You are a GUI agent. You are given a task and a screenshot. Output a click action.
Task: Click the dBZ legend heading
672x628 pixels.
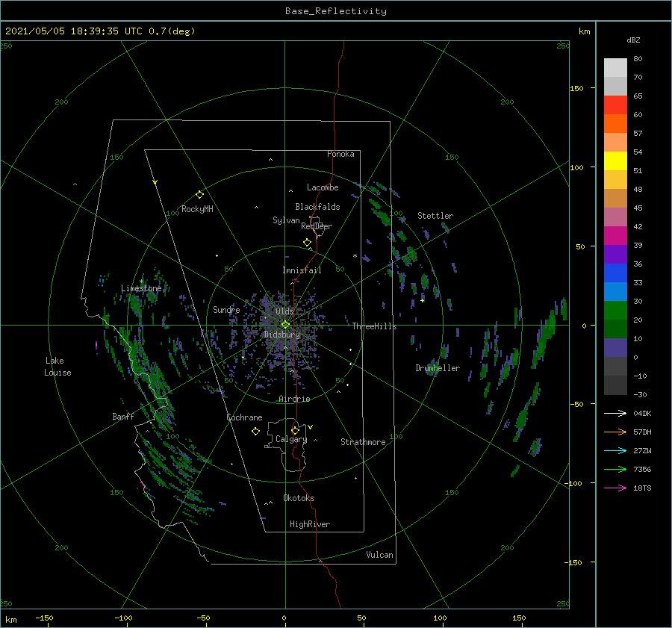[x=633, y=40]
